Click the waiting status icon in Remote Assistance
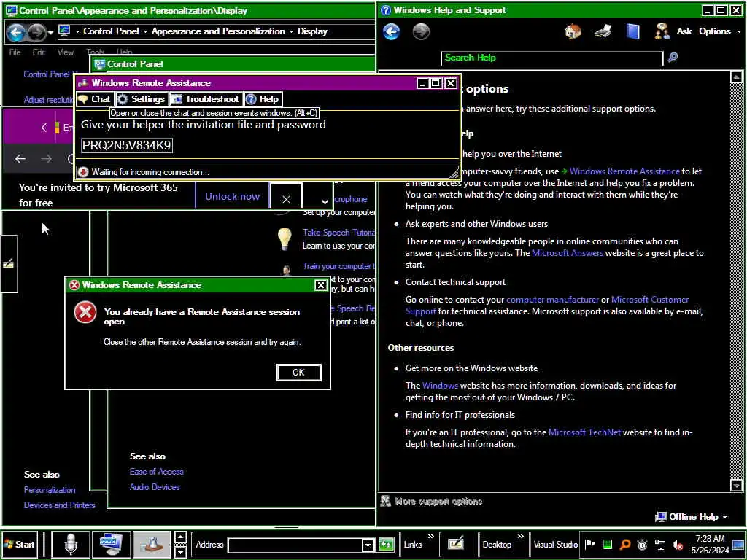 (x=83, y=172)
